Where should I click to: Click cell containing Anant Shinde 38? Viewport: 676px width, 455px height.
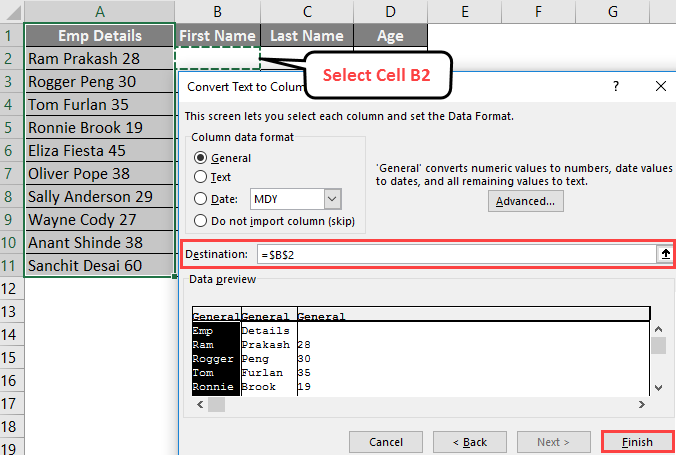coord(100,242)
